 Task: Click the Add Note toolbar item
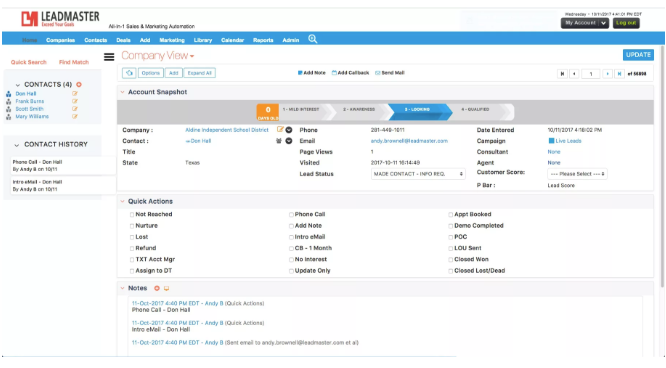(x=311, y=73)
